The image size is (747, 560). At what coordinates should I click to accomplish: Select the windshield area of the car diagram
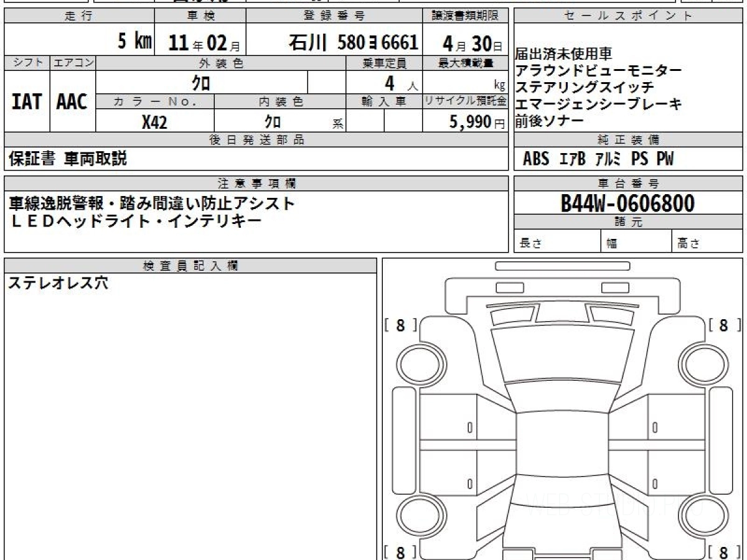pyautogui.click(x=560, y=353)
